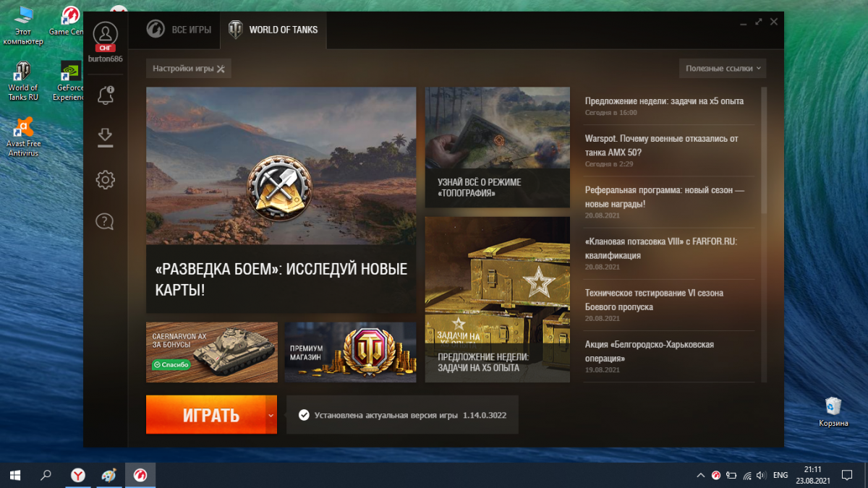This screenshot has width=868, height=488.
Task: Open the «Топография» mode banner
Action: tap(498, 147)
